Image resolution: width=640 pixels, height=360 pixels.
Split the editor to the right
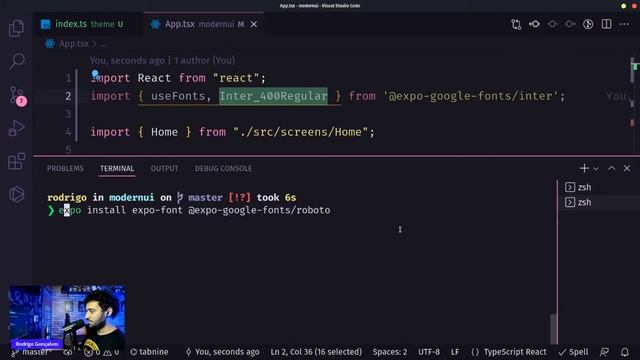point(607,24)
